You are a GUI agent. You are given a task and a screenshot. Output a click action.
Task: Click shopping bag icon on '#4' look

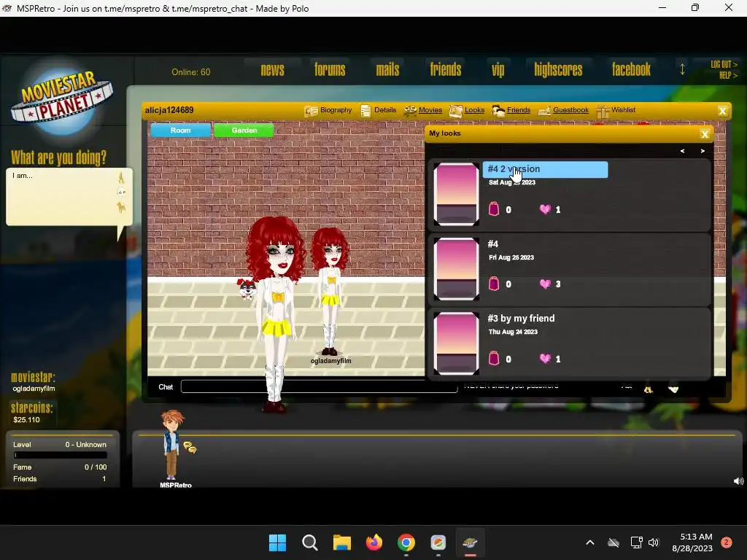[x=494, y=284]
